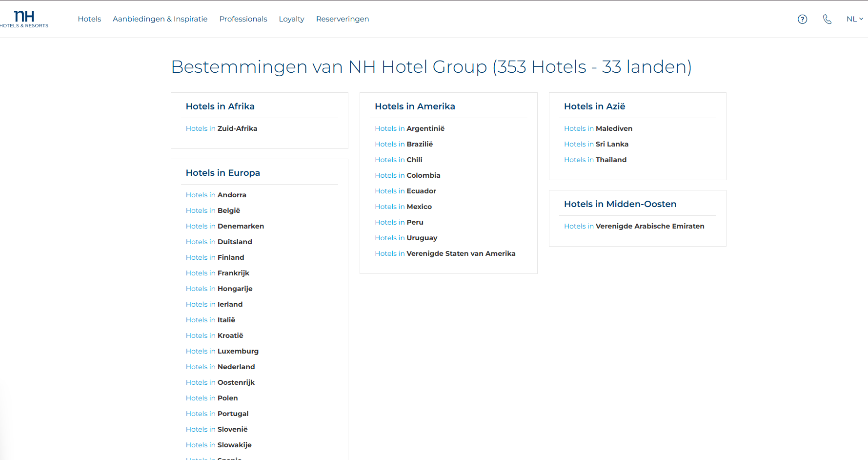Click the Hotels in Amerika heading
Viewport: 868px width, 460px height.
pyautogui.click(x=415, y=106)
